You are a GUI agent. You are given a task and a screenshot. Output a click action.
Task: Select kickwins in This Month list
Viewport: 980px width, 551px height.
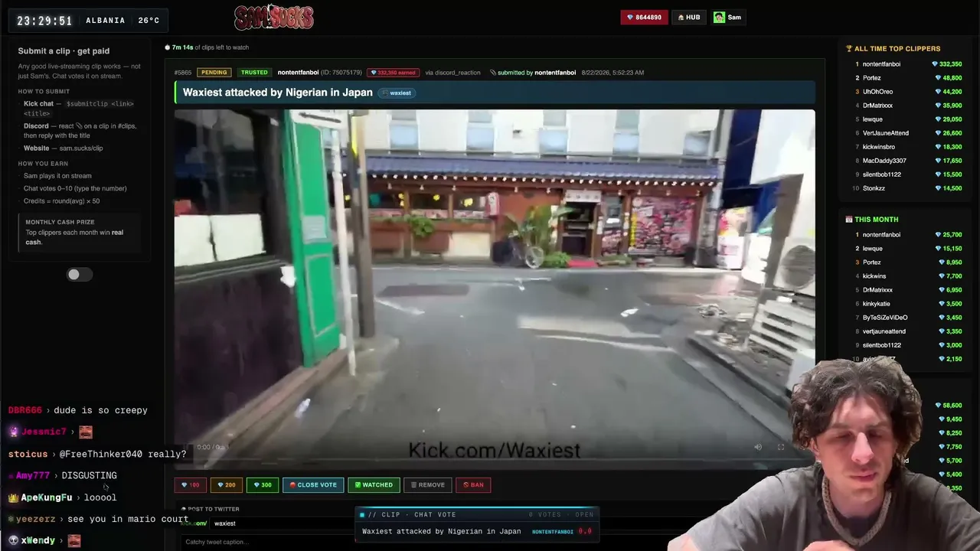(874, 276)
